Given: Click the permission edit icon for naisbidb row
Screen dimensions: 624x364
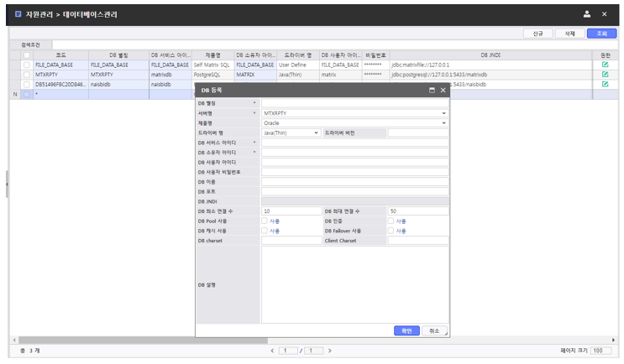Looking at the screenshot, I should 605,84.
